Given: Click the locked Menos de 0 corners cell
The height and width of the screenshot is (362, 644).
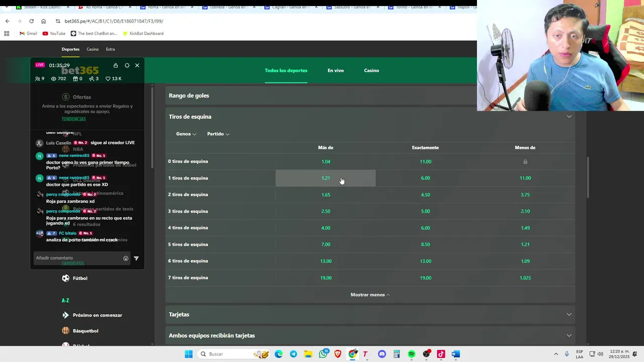Looking at the screenshot, I should (525, 161).
